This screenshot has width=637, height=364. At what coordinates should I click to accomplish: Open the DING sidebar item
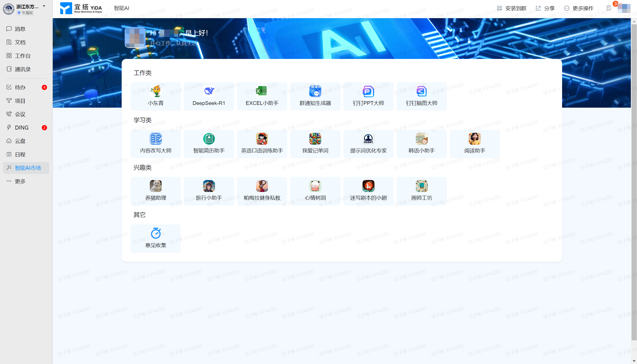21,128
